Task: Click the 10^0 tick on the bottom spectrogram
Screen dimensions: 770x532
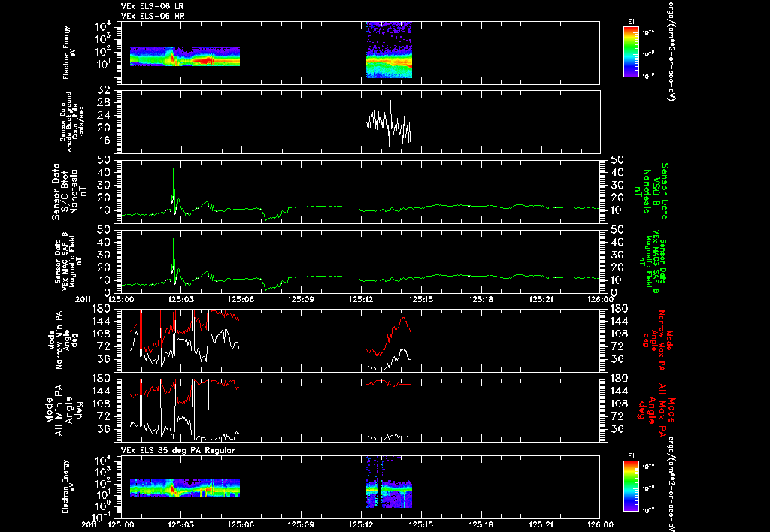Action: click(x=102, y=506)
